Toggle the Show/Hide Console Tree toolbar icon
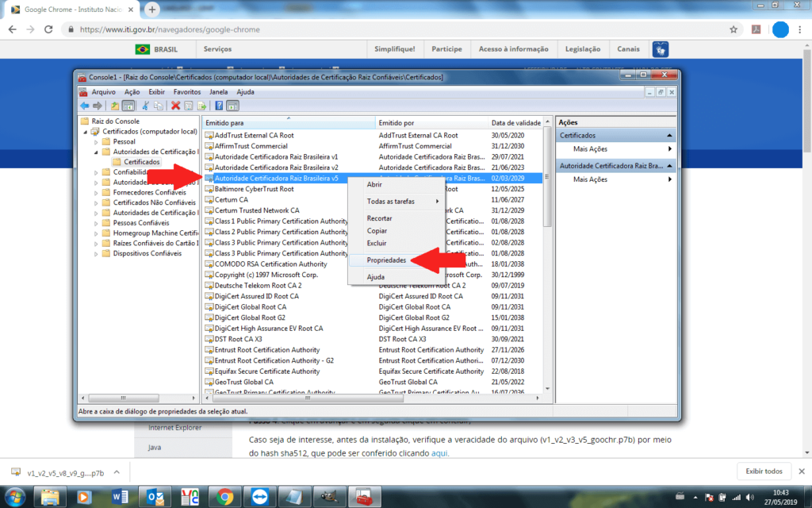The height and width of the screenshot is (508, 812). pos(128,106)
